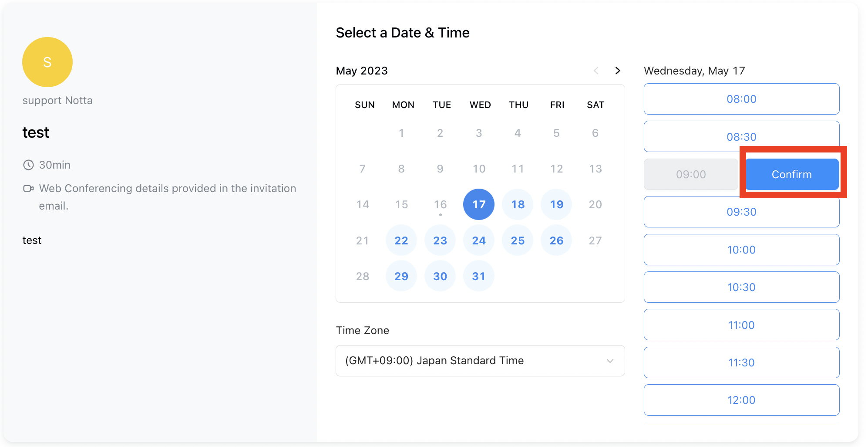This screenshot has width=868, height=447.
Task: Click the unavailable date 16
Action: 440,204
